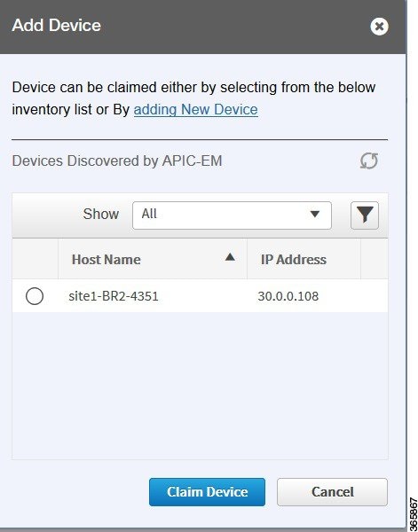The width and height of the screenshot is (418, 532).
Task: Click the 30.0.0.108 IP address cell
Action: (288, 296)
